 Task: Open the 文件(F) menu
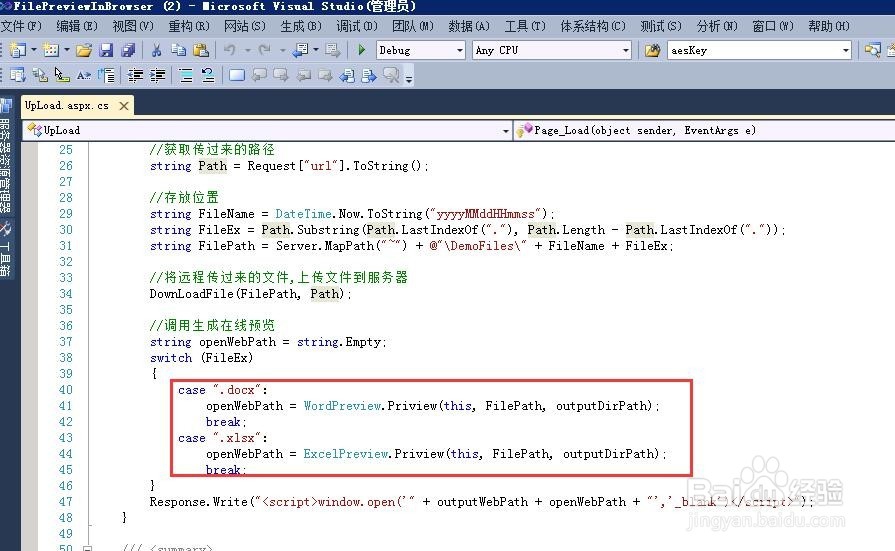[x=21, y=26]
